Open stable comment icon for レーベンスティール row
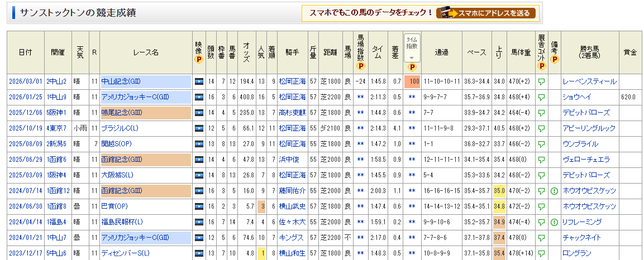 click(541, 81)
